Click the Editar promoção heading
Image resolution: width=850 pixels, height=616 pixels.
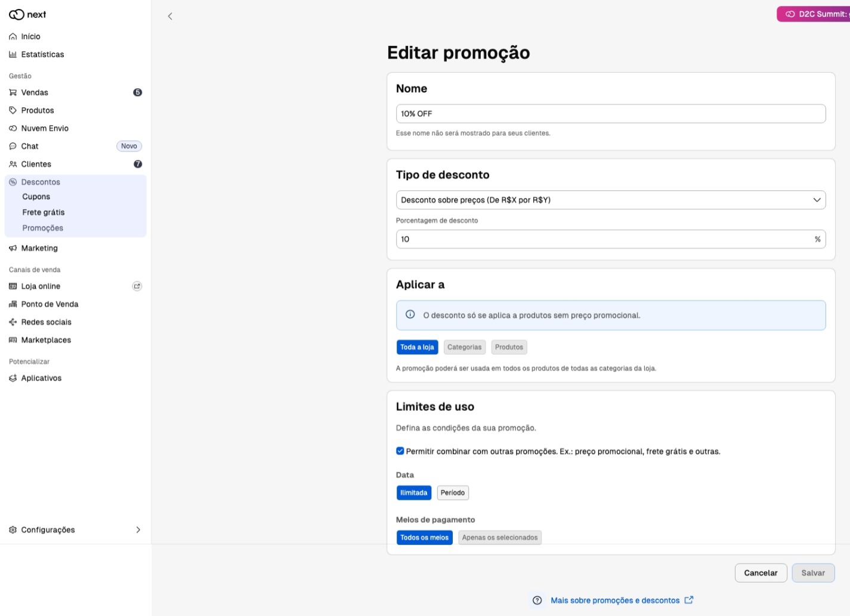pos(459,53)
